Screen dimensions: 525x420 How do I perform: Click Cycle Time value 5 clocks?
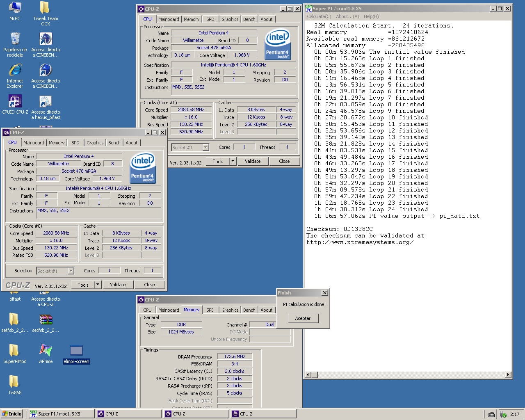235,393
